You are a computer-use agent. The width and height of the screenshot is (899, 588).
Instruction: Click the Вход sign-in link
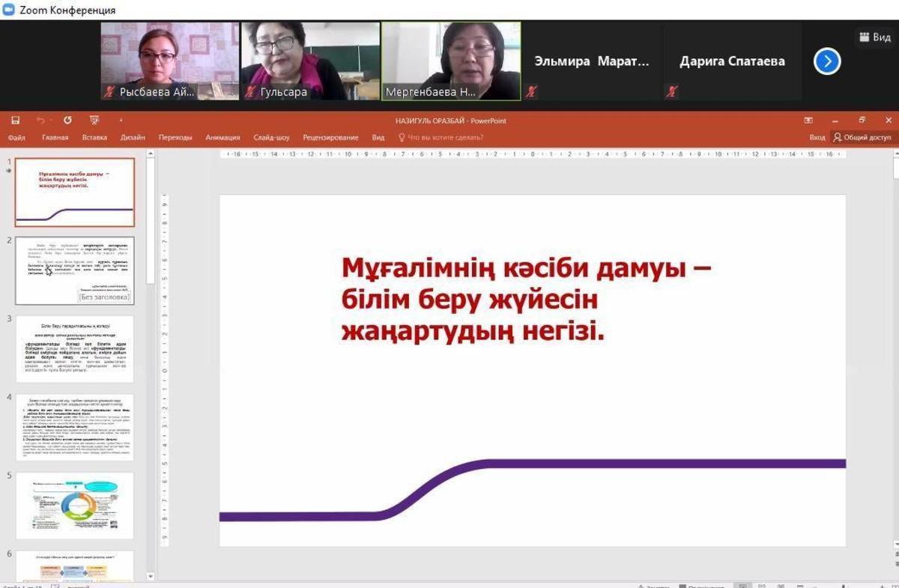click(817, 138)
